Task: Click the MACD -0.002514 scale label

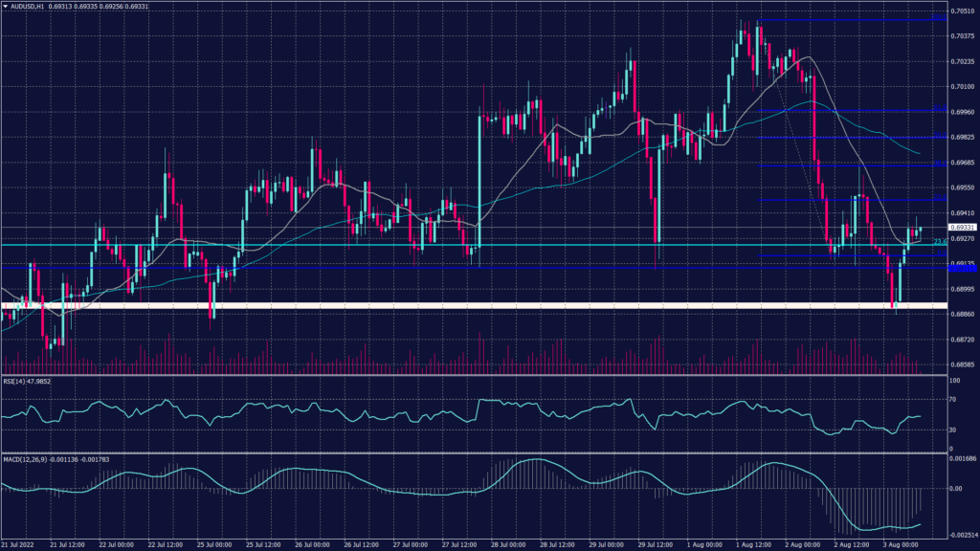Action: 962,535
